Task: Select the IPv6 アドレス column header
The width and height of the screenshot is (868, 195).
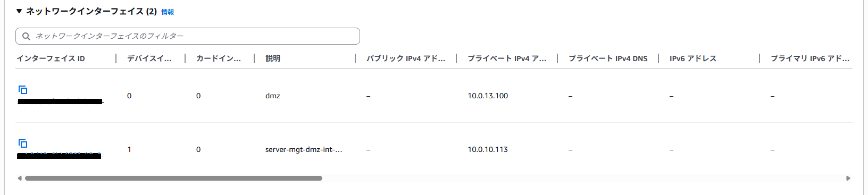Action: (x=693, y=58)
